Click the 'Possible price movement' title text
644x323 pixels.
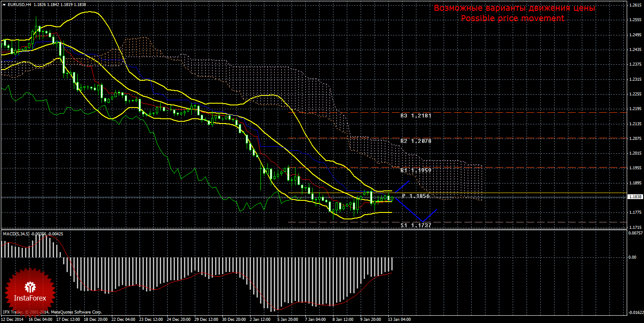pos(512,18)
